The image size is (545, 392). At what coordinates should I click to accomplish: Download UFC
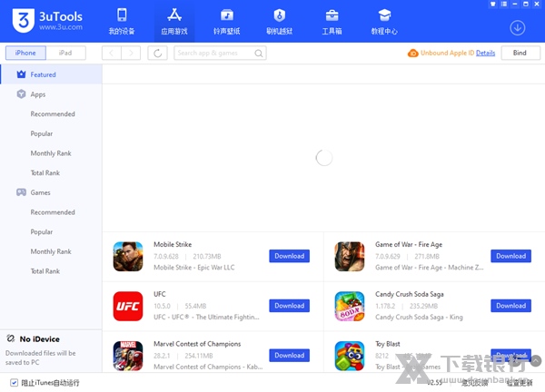pos(289,306)
